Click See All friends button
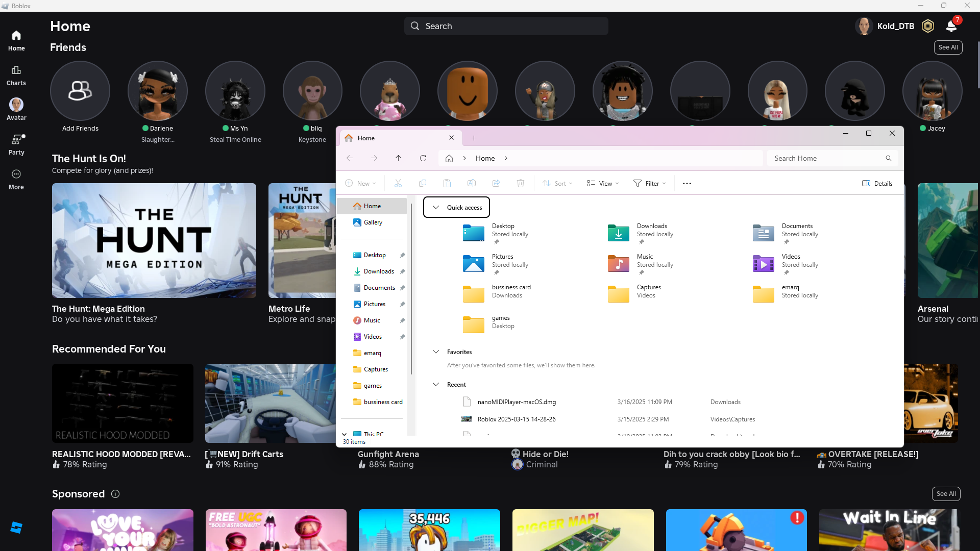 click(x=948, y=47)
